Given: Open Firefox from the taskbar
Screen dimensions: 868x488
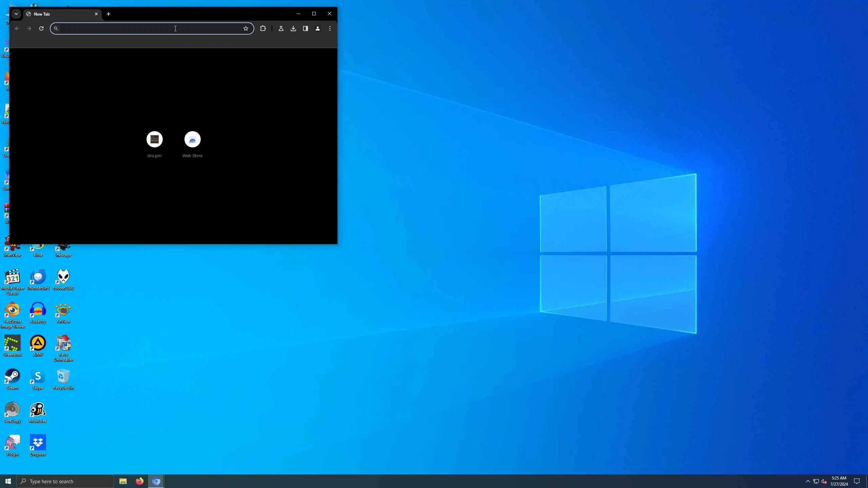Looking at the screenshot, I should click(x=139, y=481).
